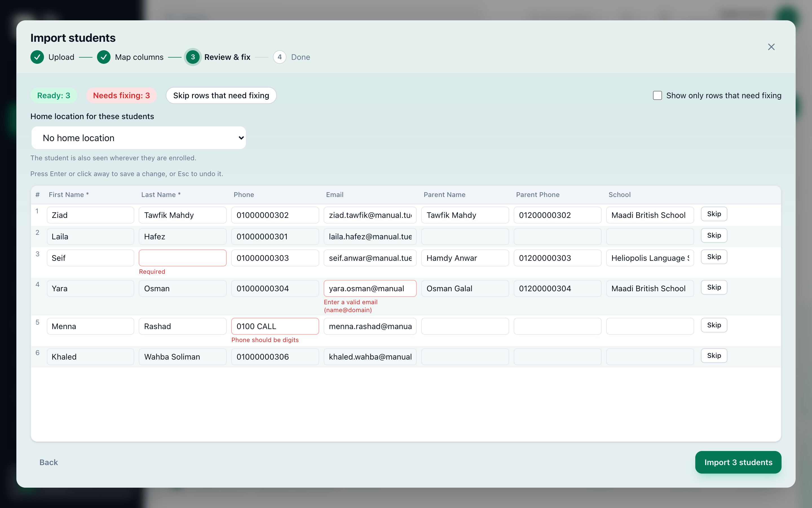812x508 pixels.
Task: Edit the email field menna.rashad@manua
Action: 370,326
